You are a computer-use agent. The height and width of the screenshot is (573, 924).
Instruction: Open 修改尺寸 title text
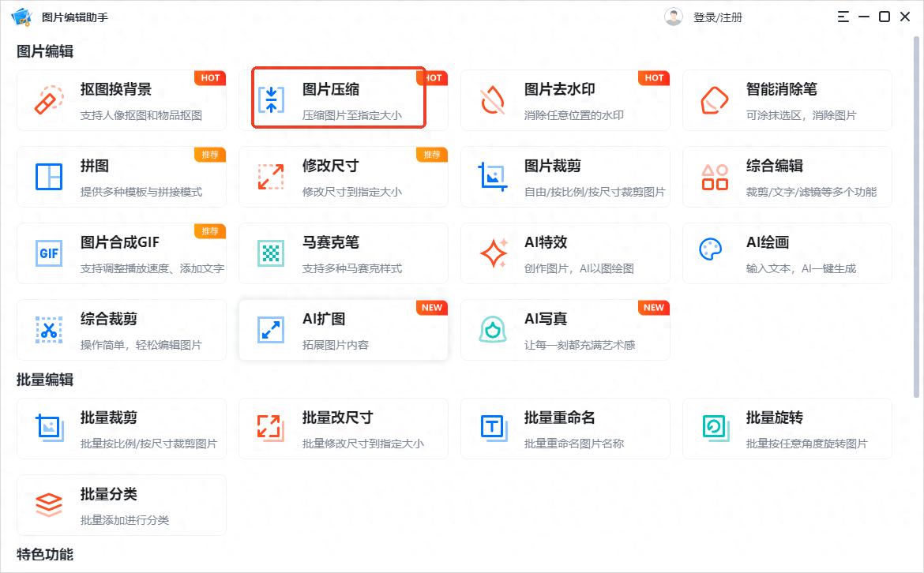point(331,166)
